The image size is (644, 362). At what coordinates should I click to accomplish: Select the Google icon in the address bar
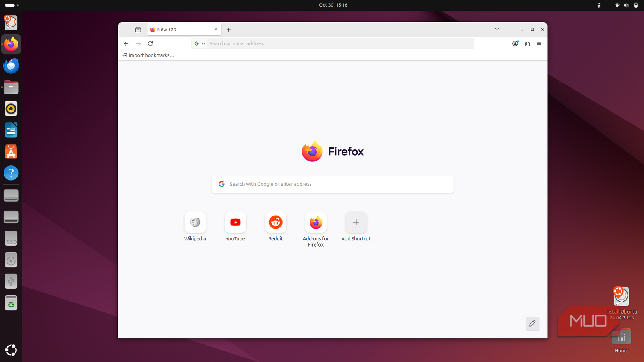point(197,43)
